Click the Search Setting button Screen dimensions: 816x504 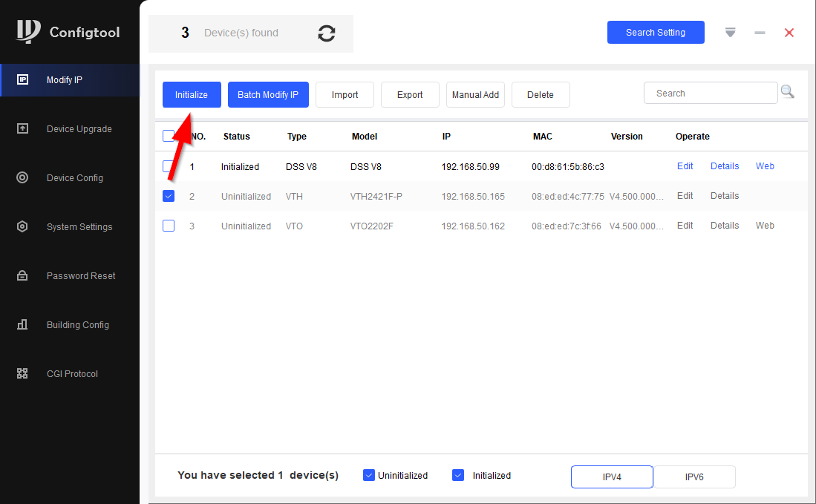655,33
